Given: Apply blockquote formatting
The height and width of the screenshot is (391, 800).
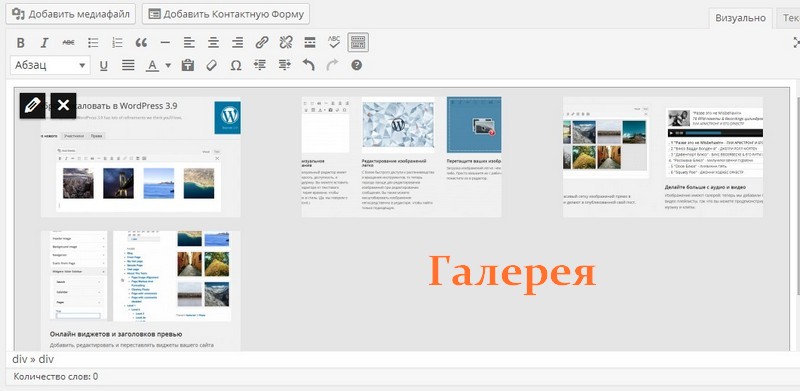Looking at the screenshot, I should pyautogui.click(x=141, y=43).
